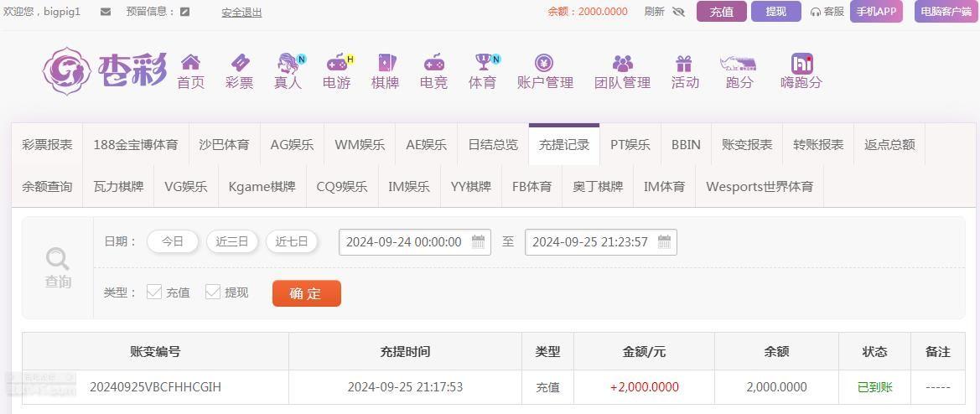Switch to 日结总览 tab
The image size is (980, 414).
493,145
